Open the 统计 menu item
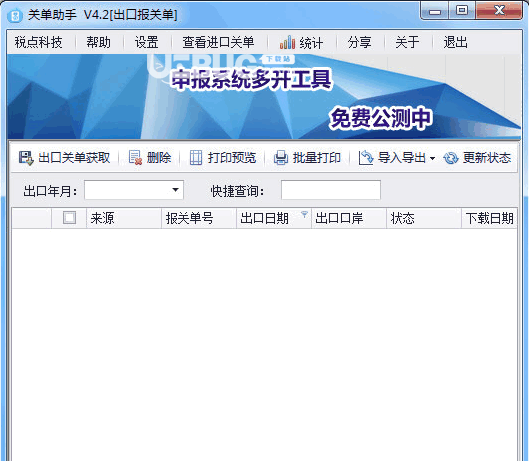The height and width of the screenshot is (462, 529). 301,43
